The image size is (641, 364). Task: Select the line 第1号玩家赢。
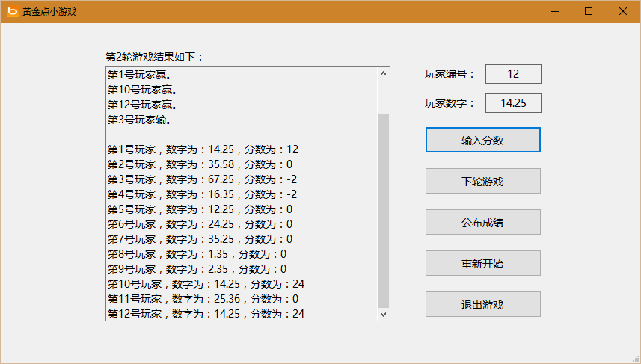(139, 75)
